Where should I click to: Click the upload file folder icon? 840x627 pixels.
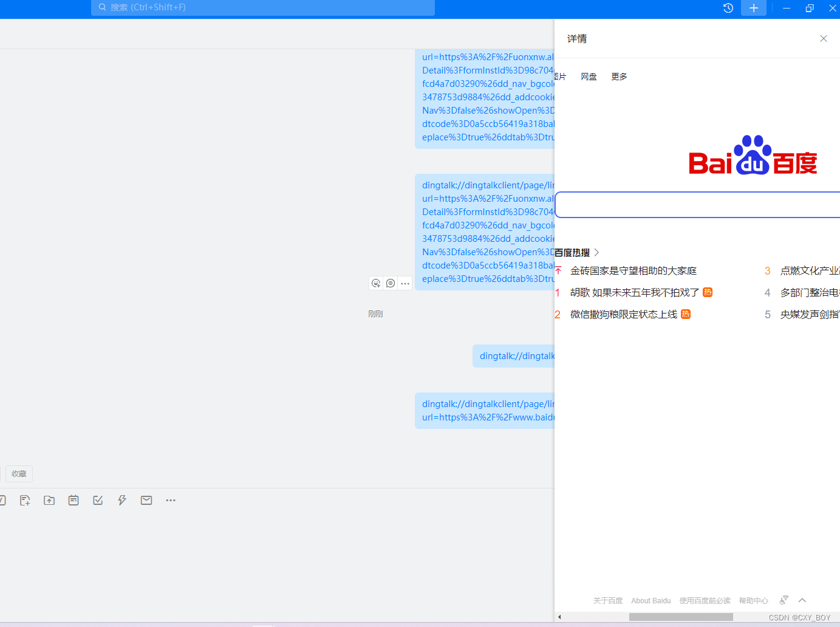[x=49, y=500]
